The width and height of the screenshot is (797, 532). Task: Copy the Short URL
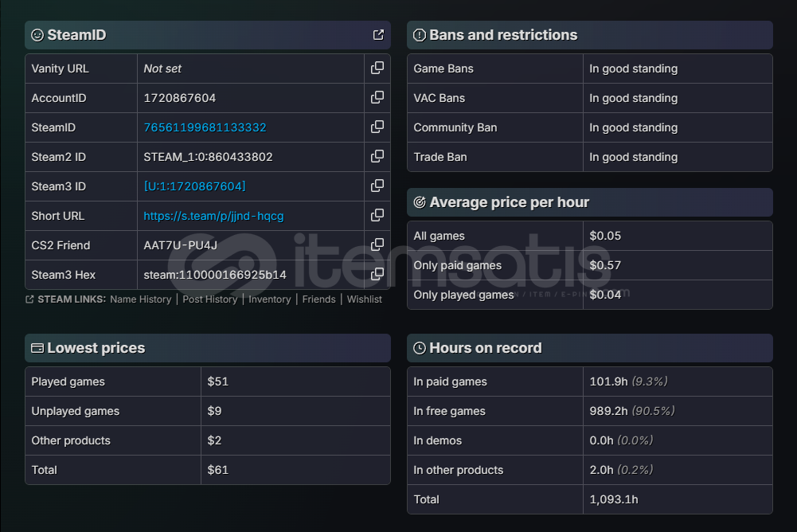(377, 216)
